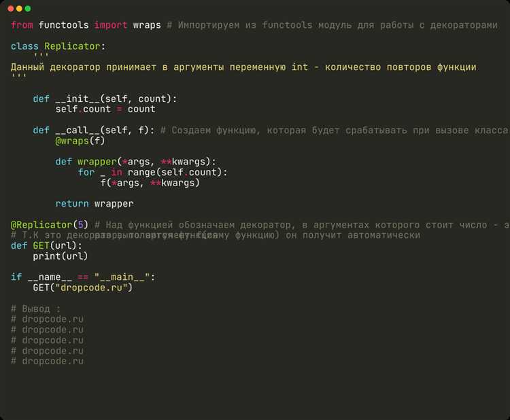The height and width of the screenshot is (420, 510).
Task: Click 'GET("dropcode.ru")' call line
Action: click(x=82, y=287)
